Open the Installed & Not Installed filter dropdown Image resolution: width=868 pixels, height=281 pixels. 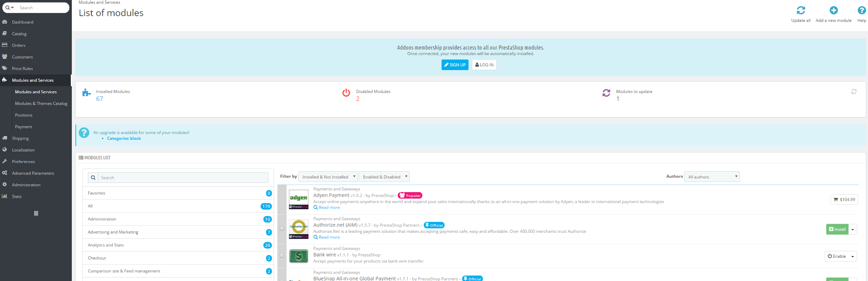coord(328,177)
